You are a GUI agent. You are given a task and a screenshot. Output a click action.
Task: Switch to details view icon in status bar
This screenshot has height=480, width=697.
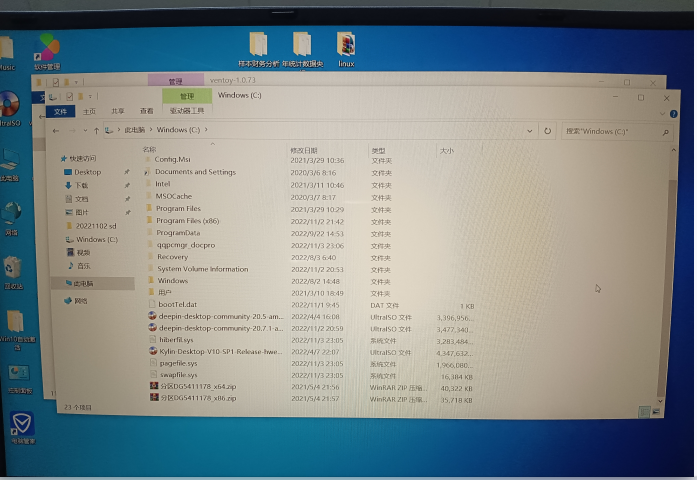644,412
